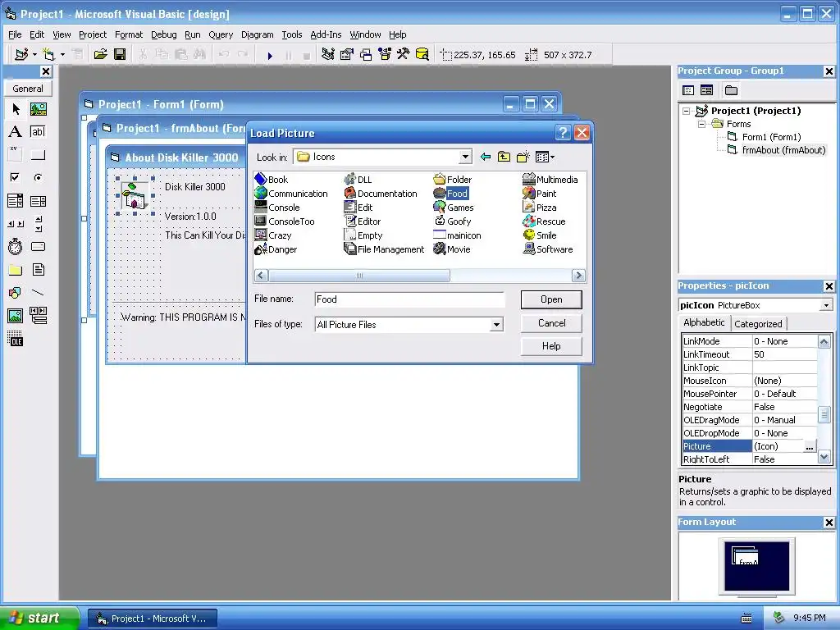840x630 pixels.
Task: Select the FileListBox tool in toolbox
Action: [x=38, y=269]
